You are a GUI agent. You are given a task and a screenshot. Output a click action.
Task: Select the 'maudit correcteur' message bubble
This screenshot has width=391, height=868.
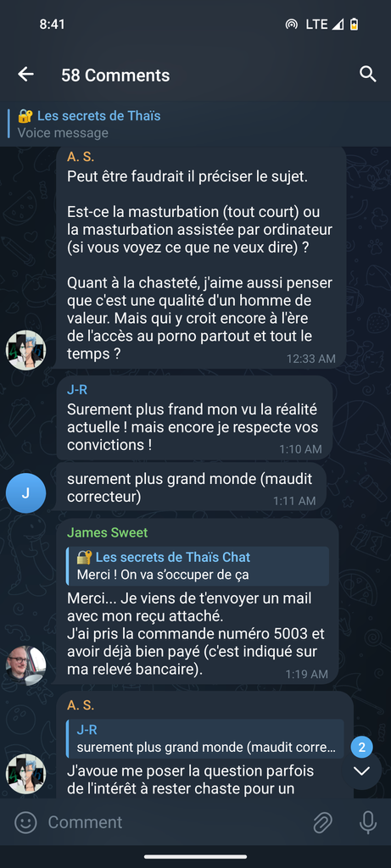point(191,487)
